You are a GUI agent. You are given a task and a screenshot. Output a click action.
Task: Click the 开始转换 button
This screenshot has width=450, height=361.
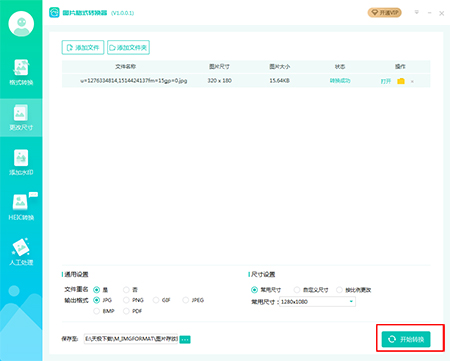(406, 339)
